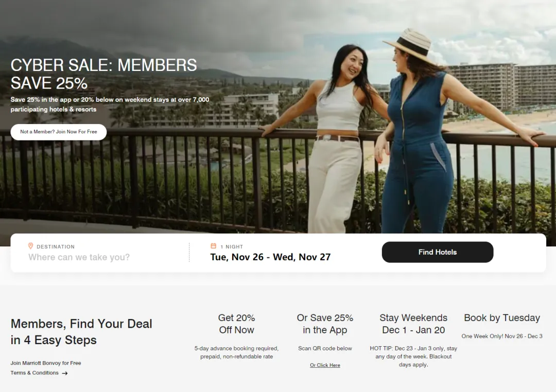The height and width of the screenshot is (392, 556).
Task: Click the Cyber Sale Members Save 25% headline
Action: point(103,74)
